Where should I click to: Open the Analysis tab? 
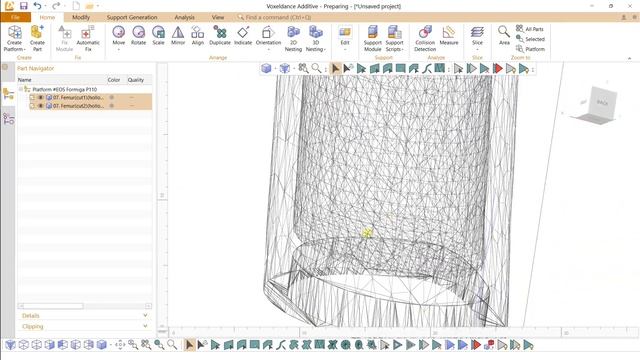point(184,17)
